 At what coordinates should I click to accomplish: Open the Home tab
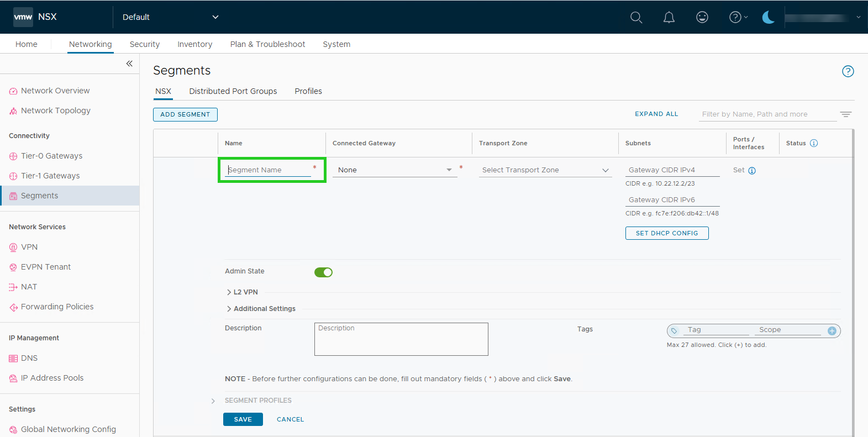coord(27,44)
